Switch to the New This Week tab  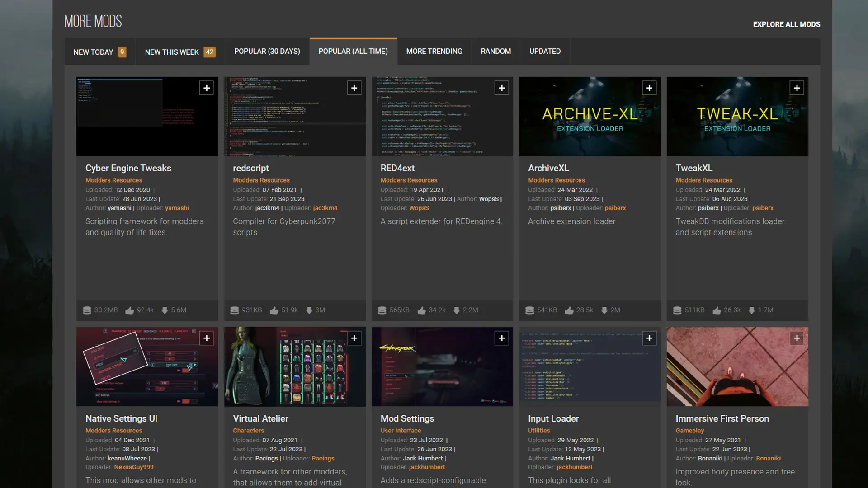pyautogui.click(x=172, y=52)
